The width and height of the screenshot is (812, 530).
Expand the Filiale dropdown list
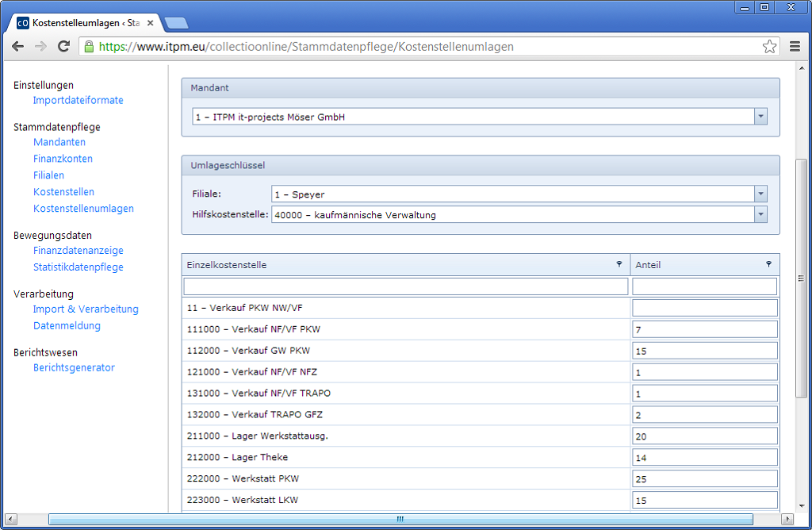pyautogui.click(x=760, y=194)
